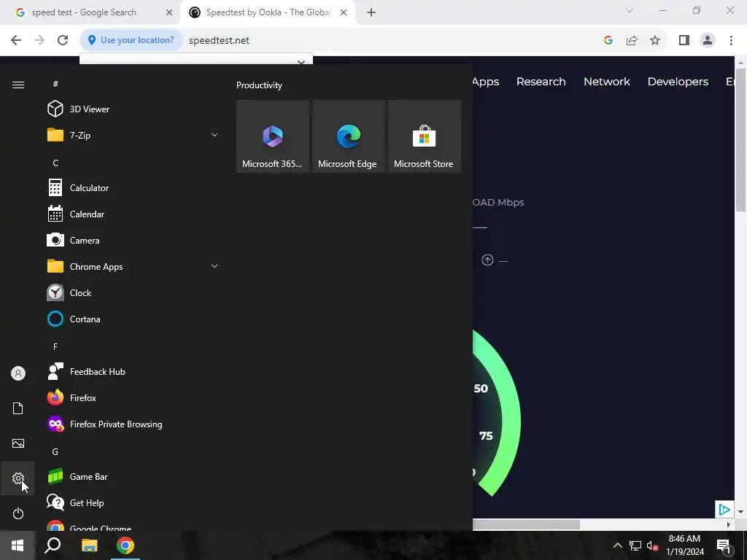The width and height of the screenshot is (747, 560).
Task: Open notification center icon
Action: click(724, 545)
